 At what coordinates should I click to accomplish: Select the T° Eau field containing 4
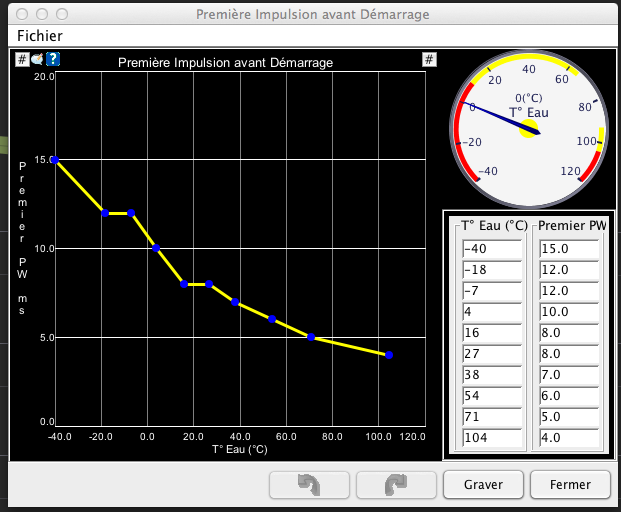(x=492, y=312)
